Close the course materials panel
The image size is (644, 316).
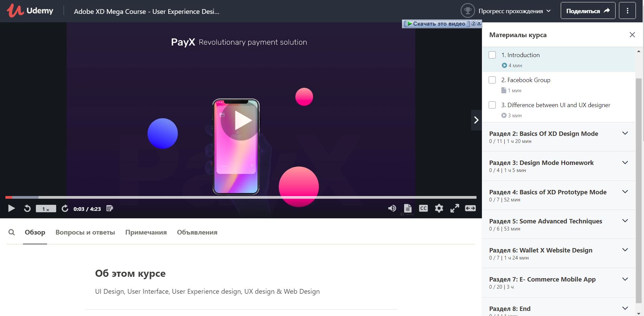632,35
